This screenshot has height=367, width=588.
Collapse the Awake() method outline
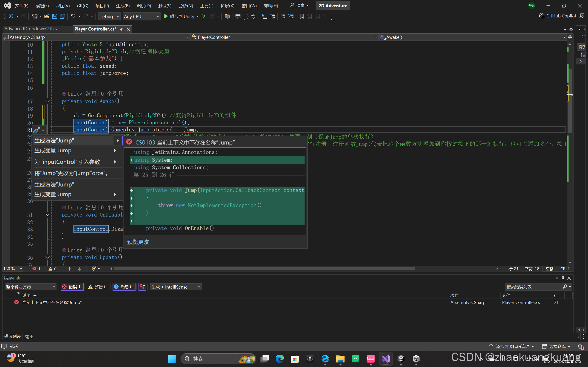(48, 101)
